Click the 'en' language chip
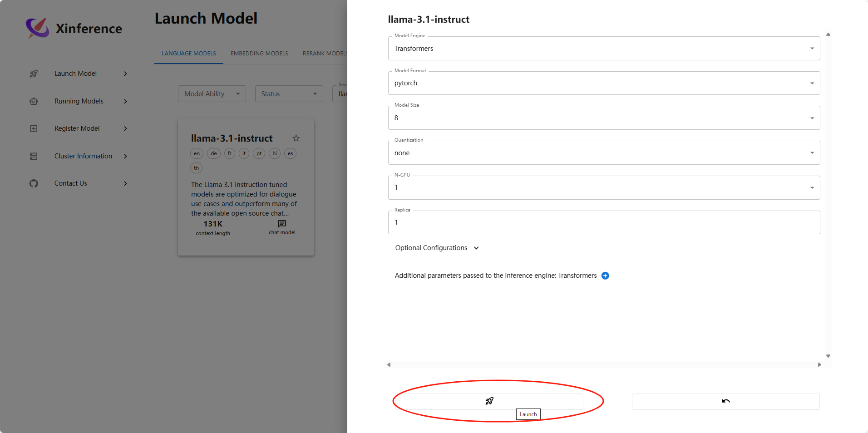This screenshot has height=433, width=868. pyautogui.click(x=197, y=153)
